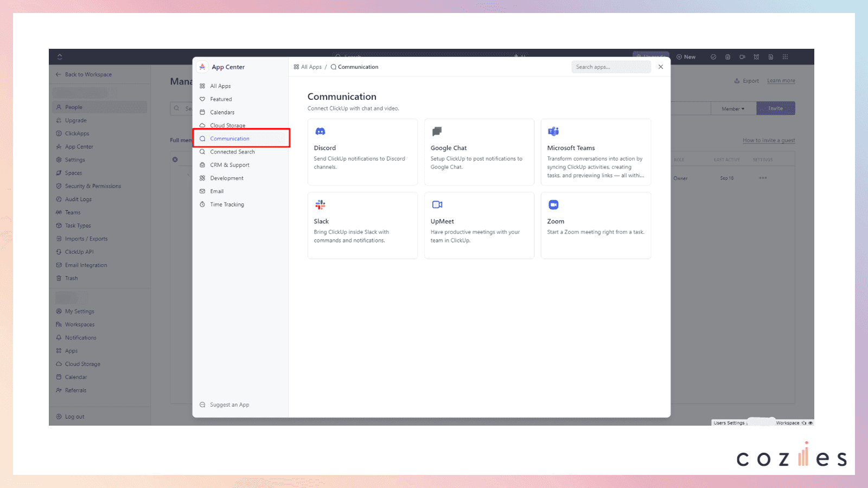
Task: Switch to the Featured apps category
Action: [x=220, y=99]
